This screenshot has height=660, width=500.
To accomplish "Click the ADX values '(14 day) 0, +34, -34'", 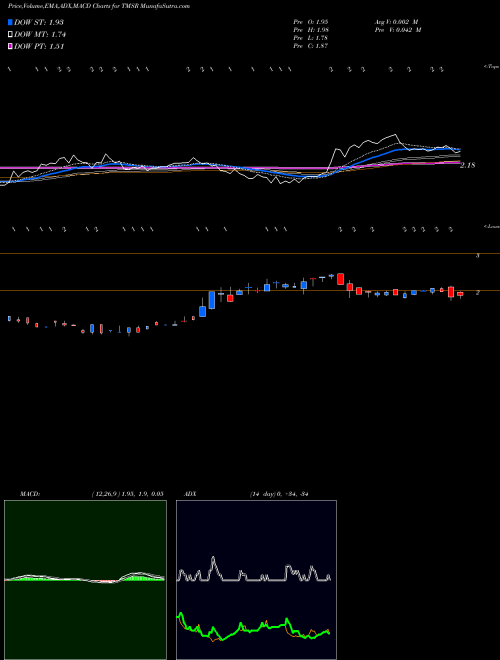I will click(x=279, y=494).
